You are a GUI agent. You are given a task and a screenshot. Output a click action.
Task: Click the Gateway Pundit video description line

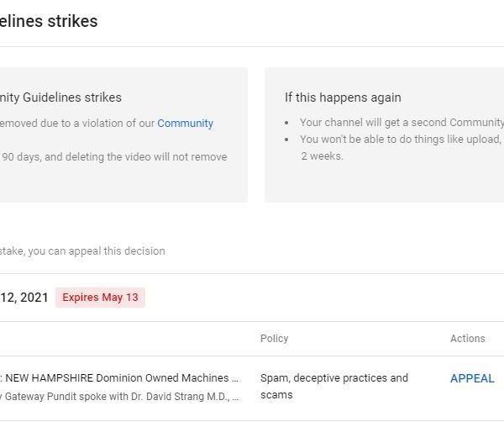tap(121, 395)
